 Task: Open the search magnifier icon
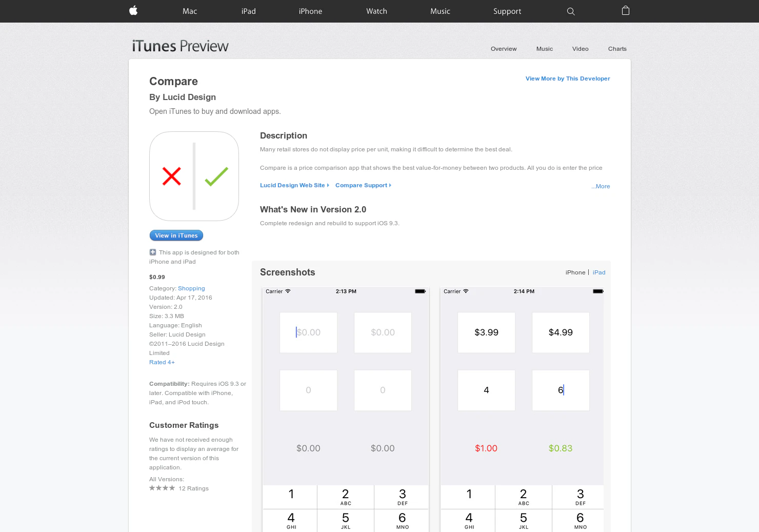[571, 11]
